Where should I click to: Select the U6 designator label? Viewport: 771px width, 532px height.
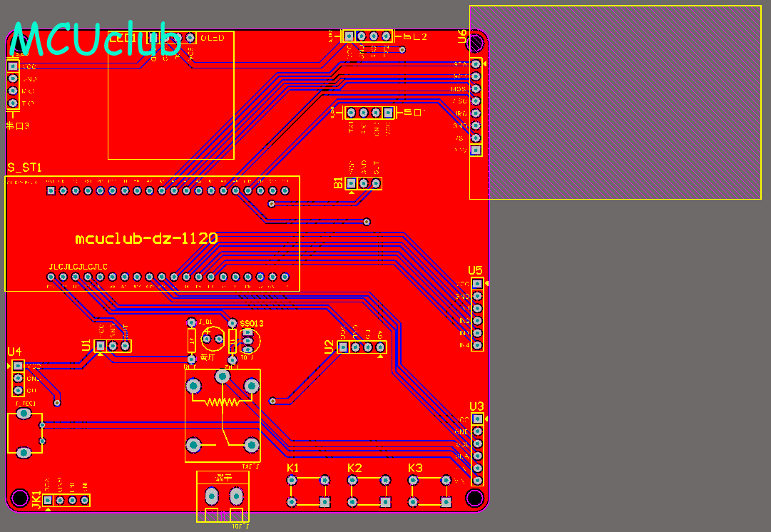click(462, 36)
